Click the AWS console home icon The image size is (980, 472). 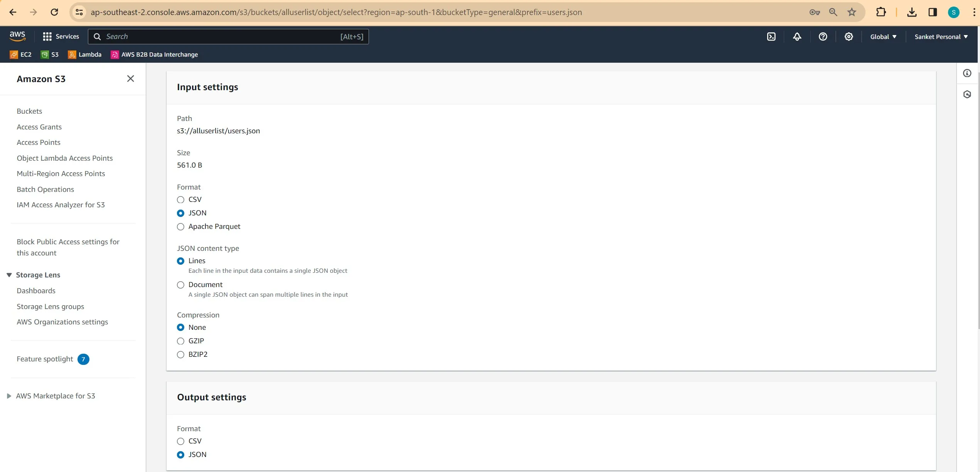coord(17,36)
